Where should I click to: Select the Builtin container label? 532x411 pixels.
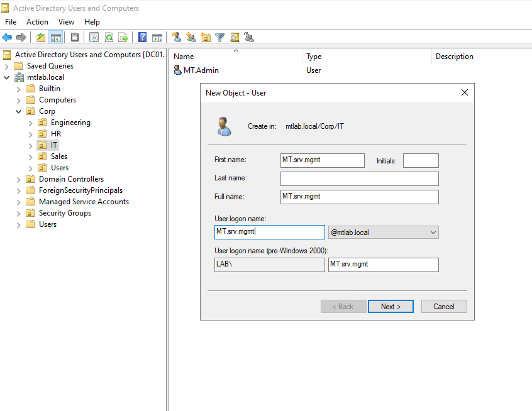(50, 89)
